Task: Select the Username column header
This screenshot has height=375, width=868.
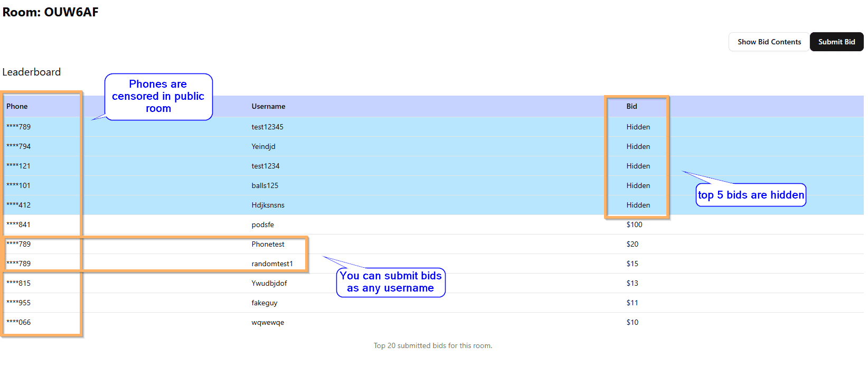Action: pyautogui.click(x=268, y=106)
